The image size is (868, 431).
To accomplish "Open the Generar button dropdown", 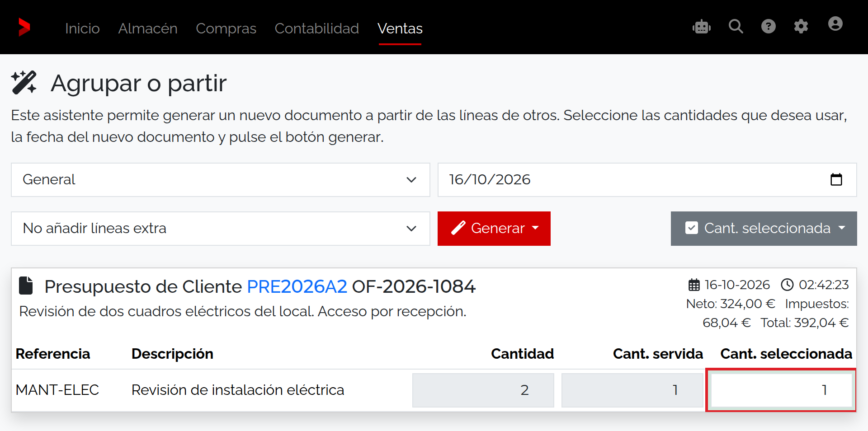I will (494, 229).
